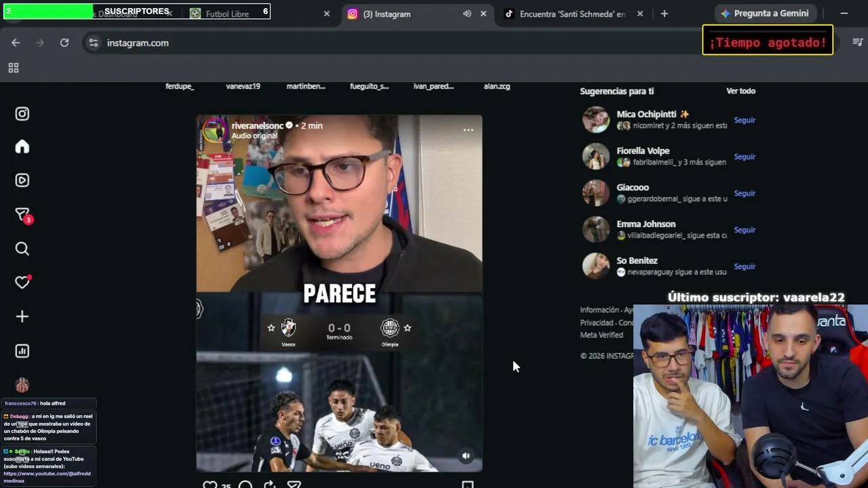Open So Benitez's profile picture
The image size is (868, 488).
[596, 266]
